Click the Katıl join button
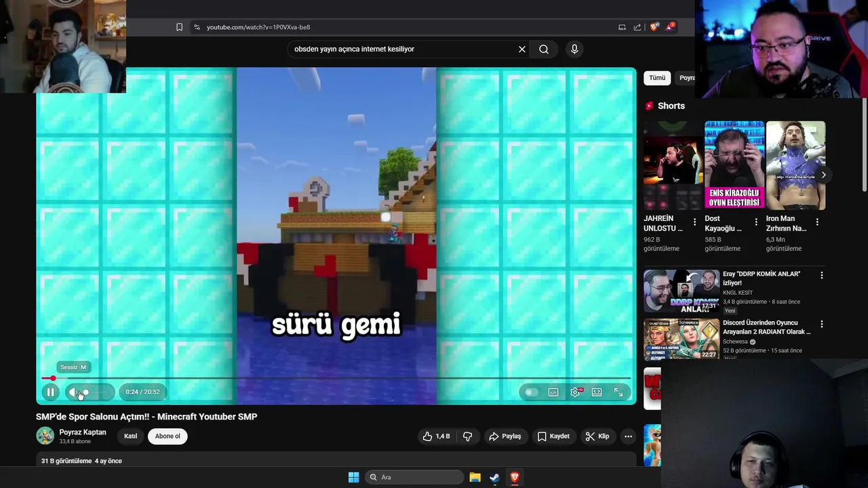Screen dimensions: 868x488 [130, 436]
